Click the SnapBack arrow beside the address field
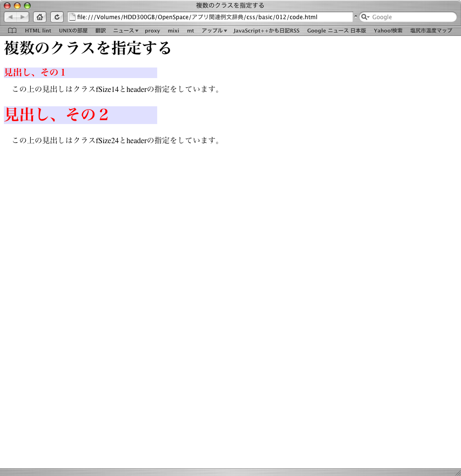Screen dimensions: 461x476 tap(356, 17)
